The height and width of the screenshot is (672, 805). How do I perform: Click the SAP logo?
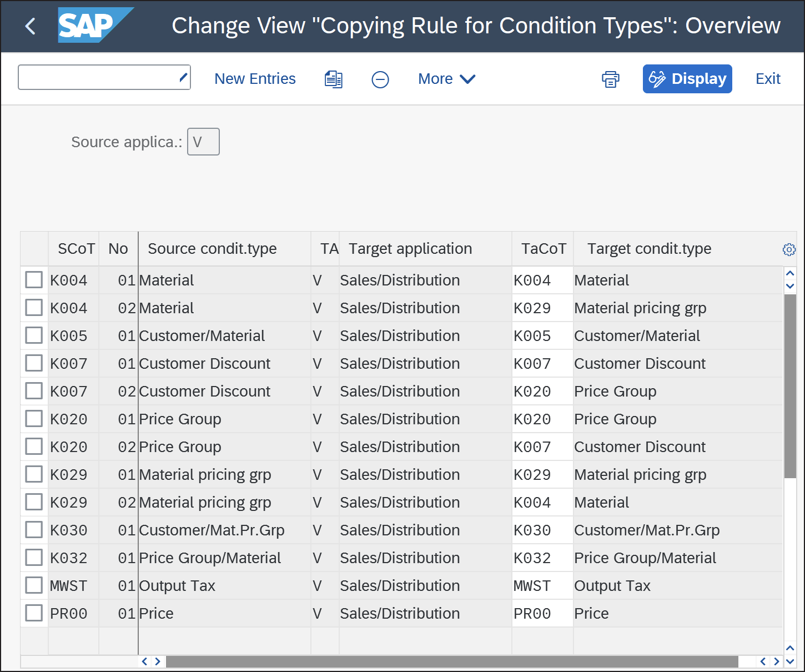click(x=95, y=25)
